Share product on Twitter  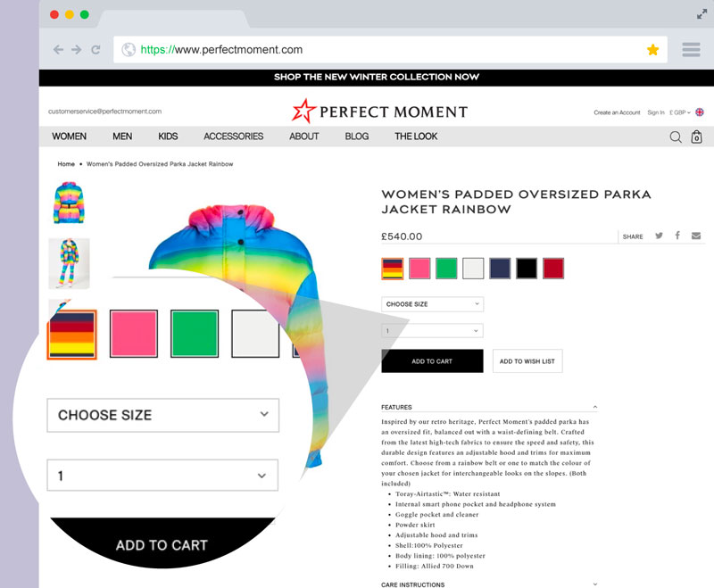(x=659, y=236)
